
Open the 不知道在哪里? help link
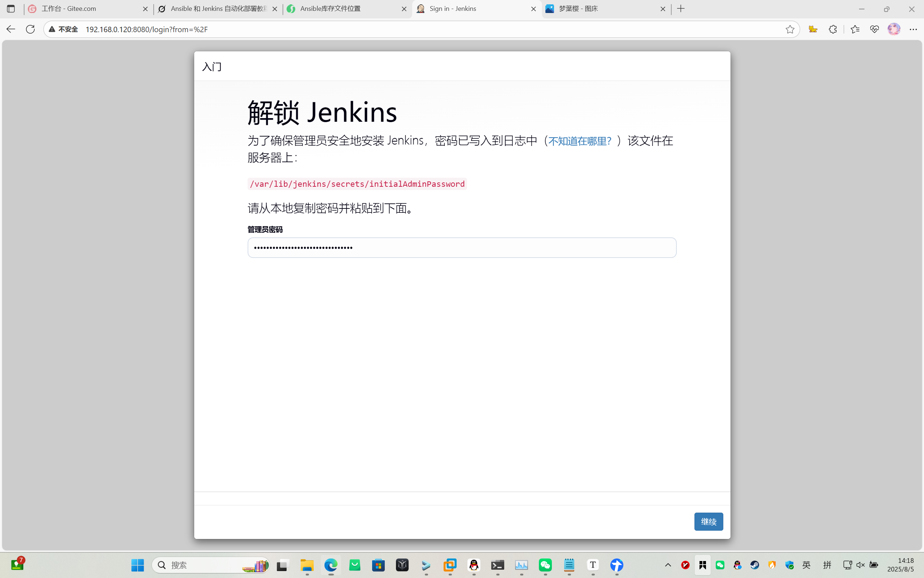pyautogui.click(x=580, y=141)
